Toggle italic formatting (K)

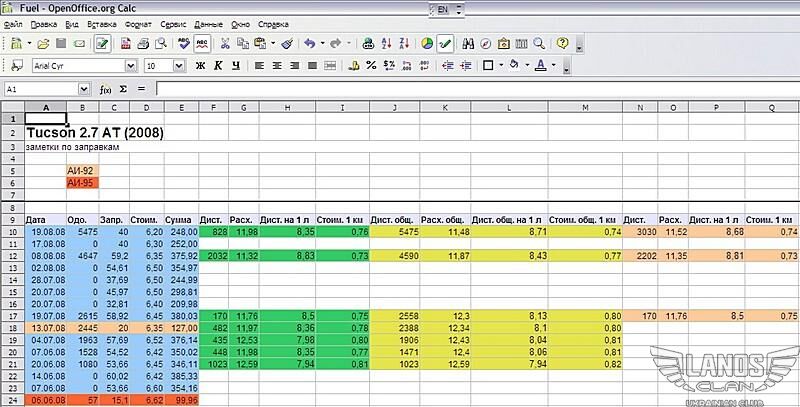[217, 66]
